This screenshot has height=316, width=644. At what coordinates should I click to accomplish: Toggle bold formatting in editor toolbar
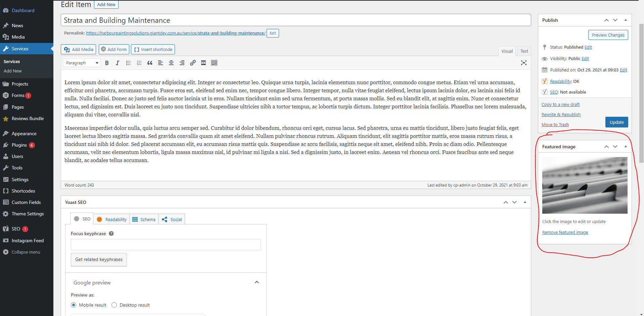tap(107, 63)
